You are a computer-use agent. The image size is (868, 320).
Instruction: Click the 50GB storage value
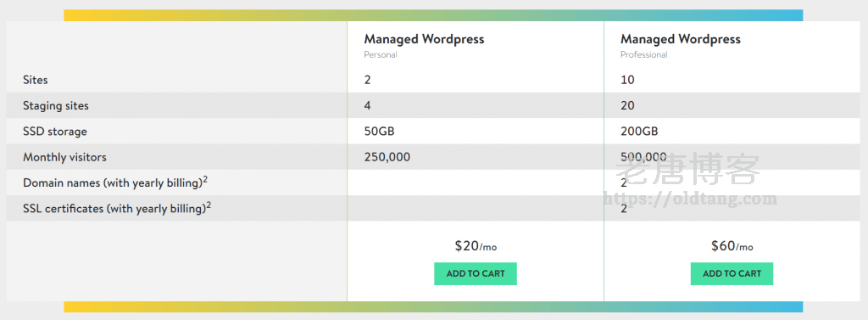click(379, 132)
